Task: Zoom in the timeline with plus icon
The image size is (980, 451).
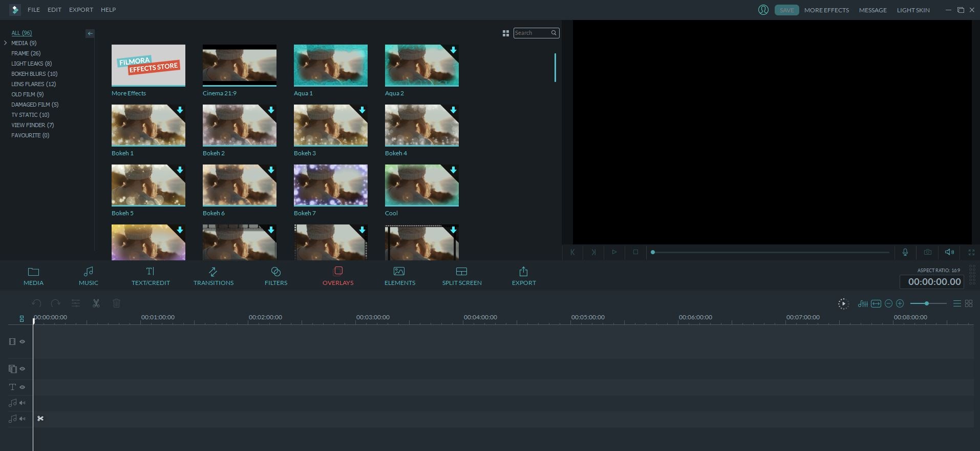Action: [900, 304]
